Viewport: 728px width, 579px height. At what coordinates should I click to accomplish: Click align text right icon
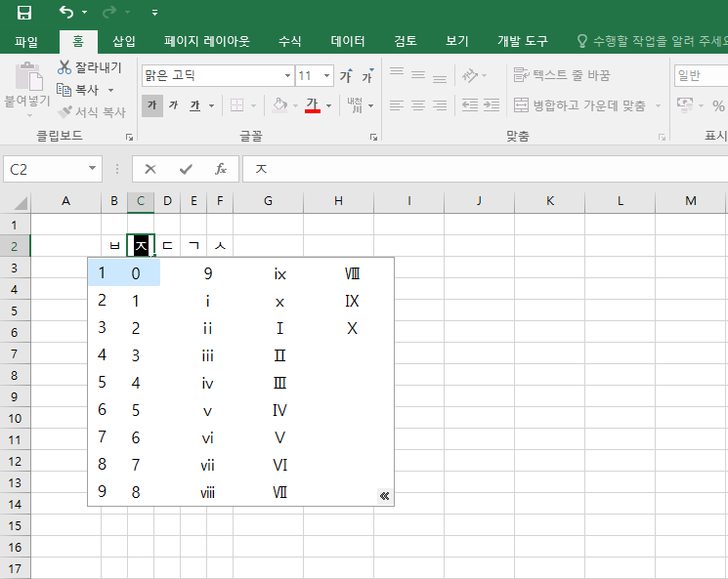pos(440,105)
